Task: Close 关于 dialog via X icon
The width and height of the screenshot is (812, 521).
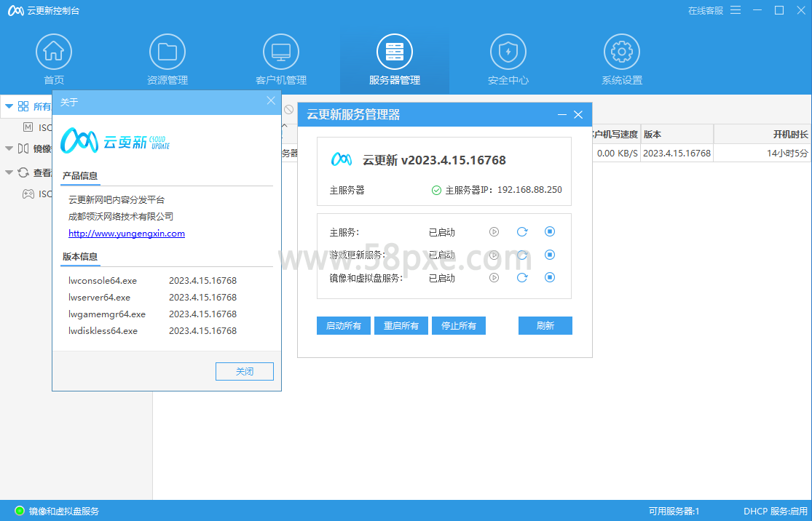Action: 271,101
